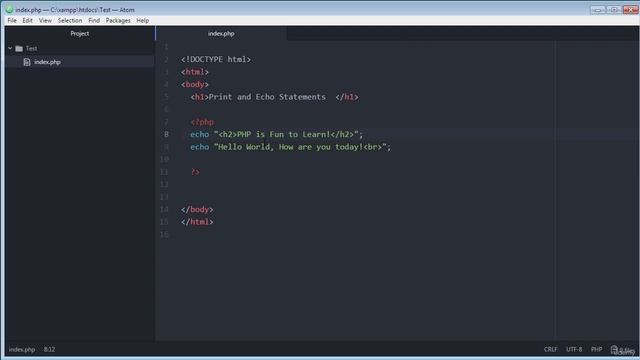This screenshot has width=640, height=360.
Task: Maximize the Atom window
Action: click(x=613, y=9)
